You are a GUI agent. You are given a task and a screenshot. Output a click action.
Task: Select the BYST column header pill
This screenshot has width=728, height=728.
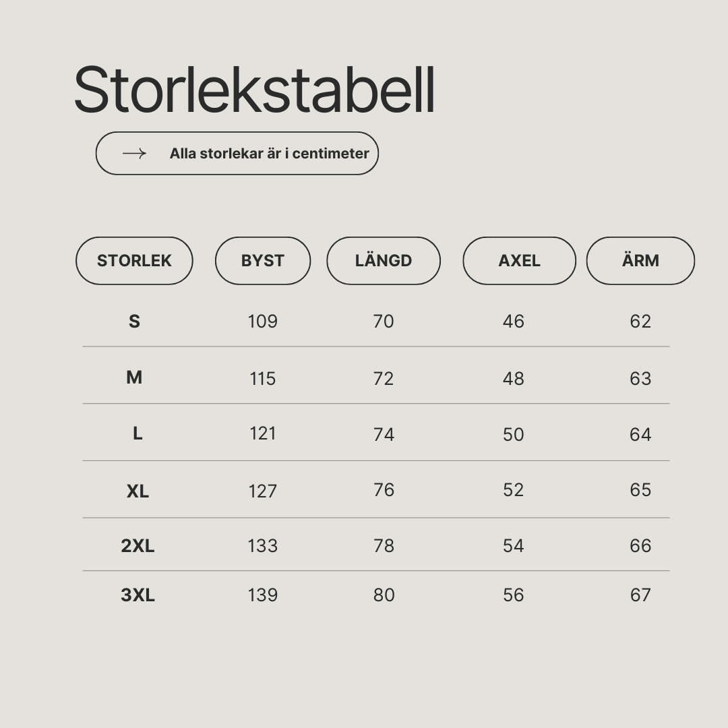[263, 260]
